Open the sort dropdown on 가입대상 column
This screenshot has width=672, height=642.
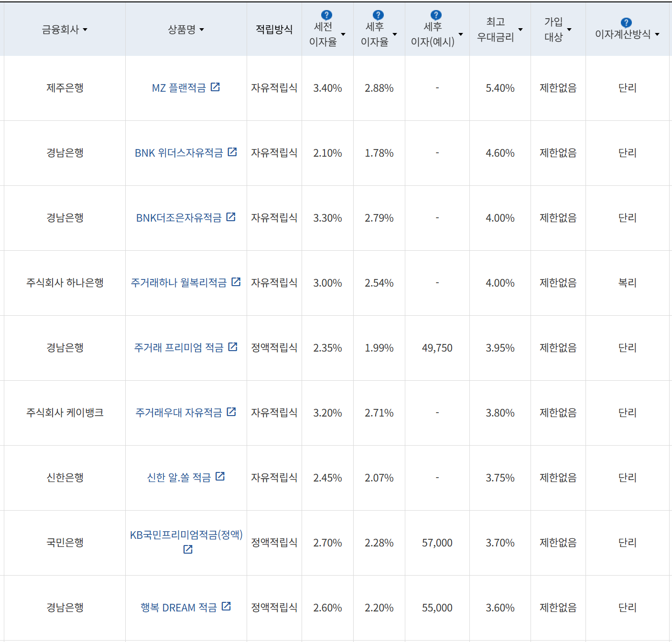569,30
